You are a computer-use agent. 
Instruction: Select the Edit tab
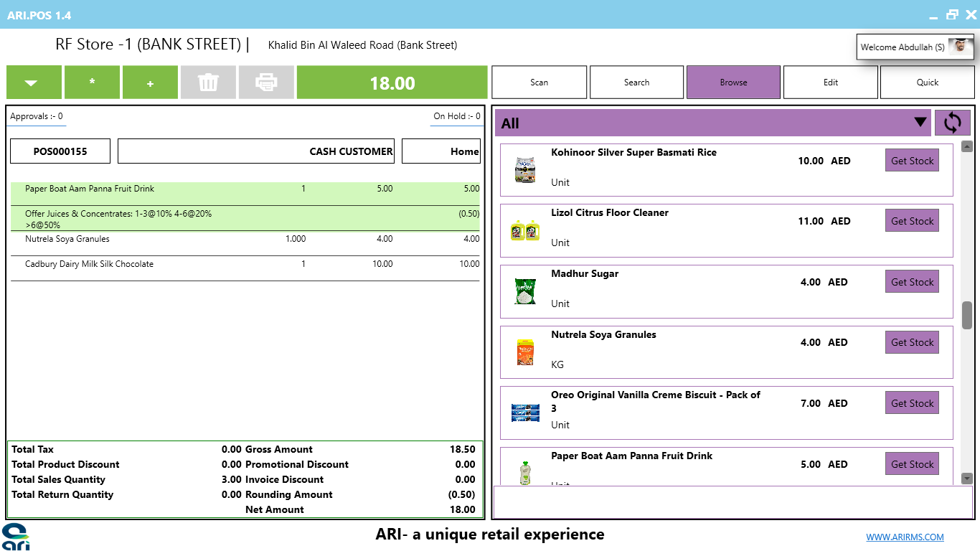[x=831, y=83]
